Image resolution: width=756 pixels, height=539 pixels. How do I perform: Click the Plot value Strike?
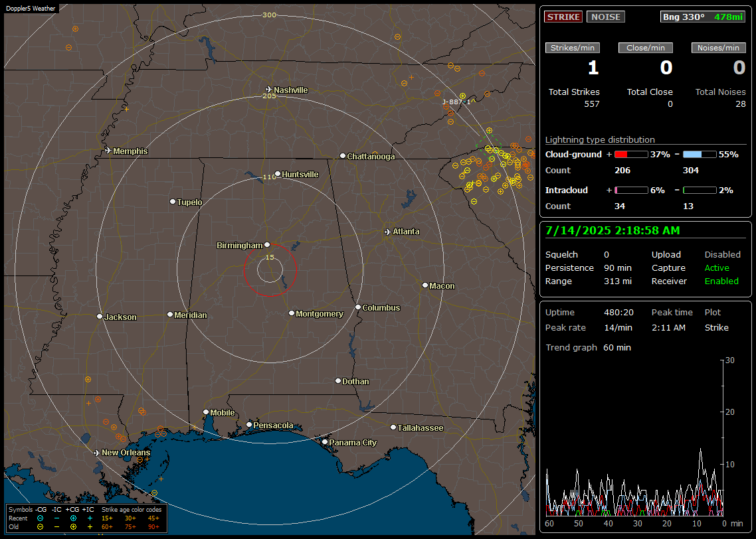click(x=716, y=327)
